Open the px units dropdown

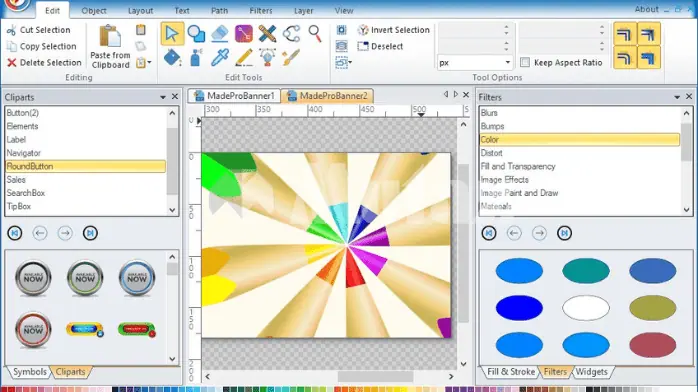[x=507, y=63]
